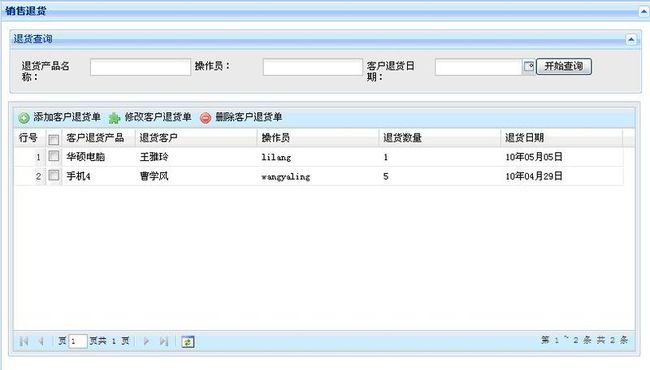Collapse the 销售退货 panel
The height and width of the screenshot is (370, 650).
(x=643, y=12)
